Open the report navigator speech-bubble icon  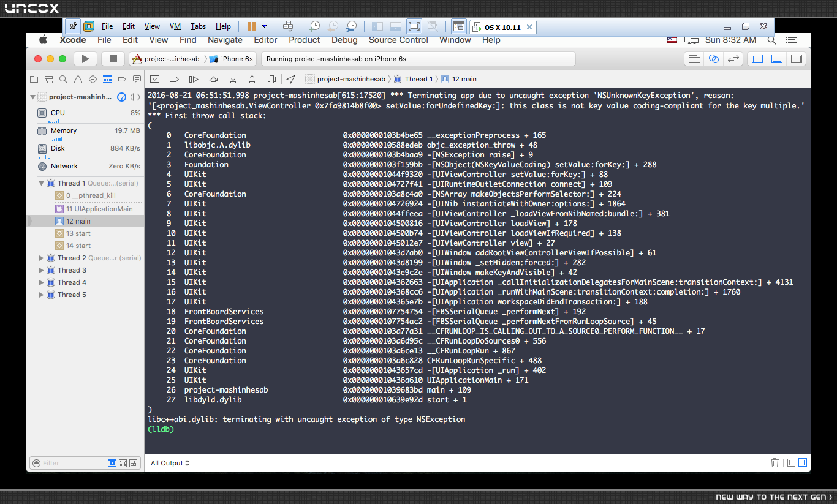[x=136, y=79]
